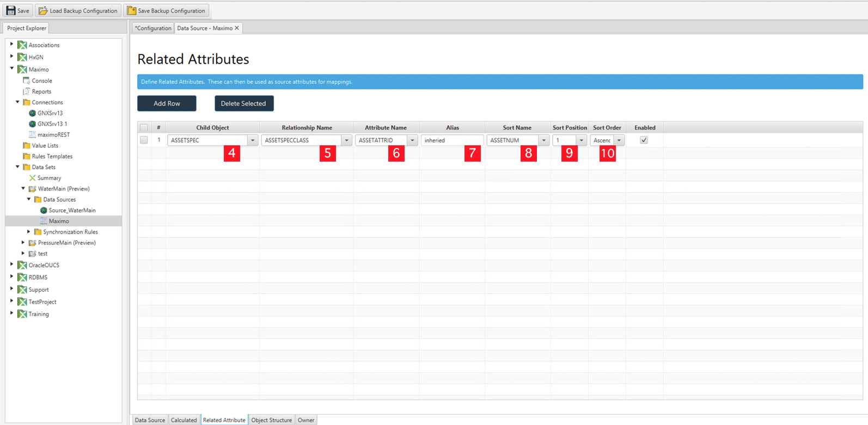
Task: Open the Sort Name ASSETNUM dropdown
Action: (x=544, y=140)
